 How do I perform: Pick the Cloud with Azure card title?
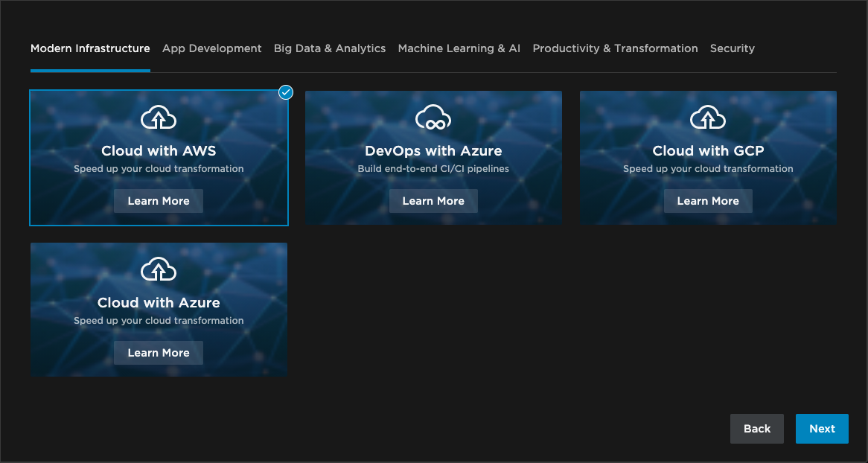point(159,303)
